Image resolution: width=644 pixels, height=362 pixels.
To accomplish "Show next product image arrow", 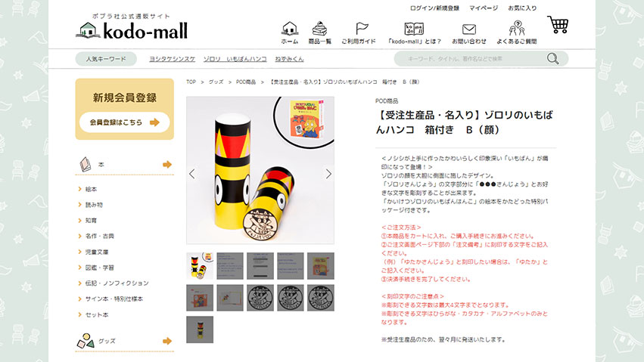I will pos(328,174).
